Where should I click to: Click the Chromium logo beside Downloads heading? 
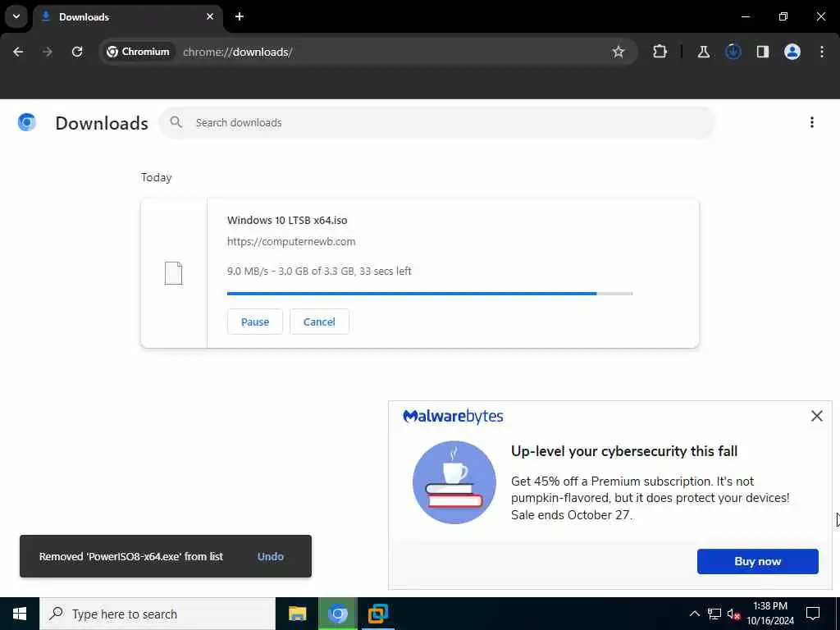pos(27,123)
